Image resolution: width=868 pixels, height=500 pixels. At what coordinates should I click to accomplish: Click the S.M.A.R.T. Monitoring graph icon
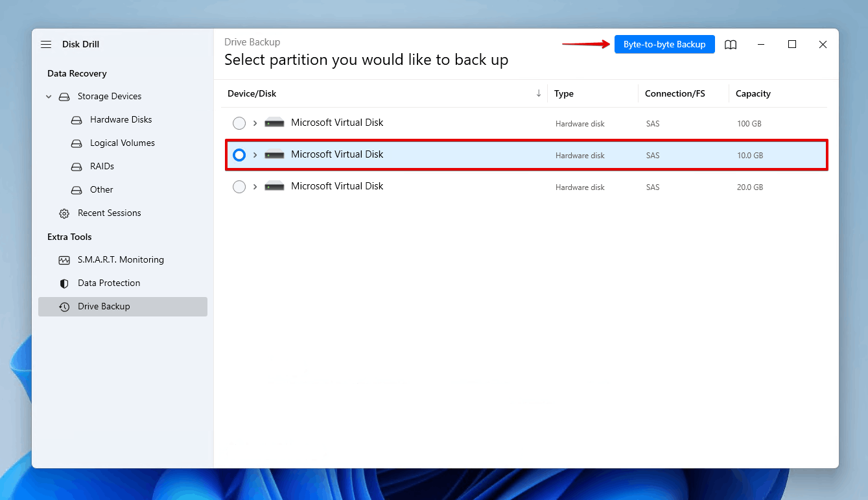(64, 260)
